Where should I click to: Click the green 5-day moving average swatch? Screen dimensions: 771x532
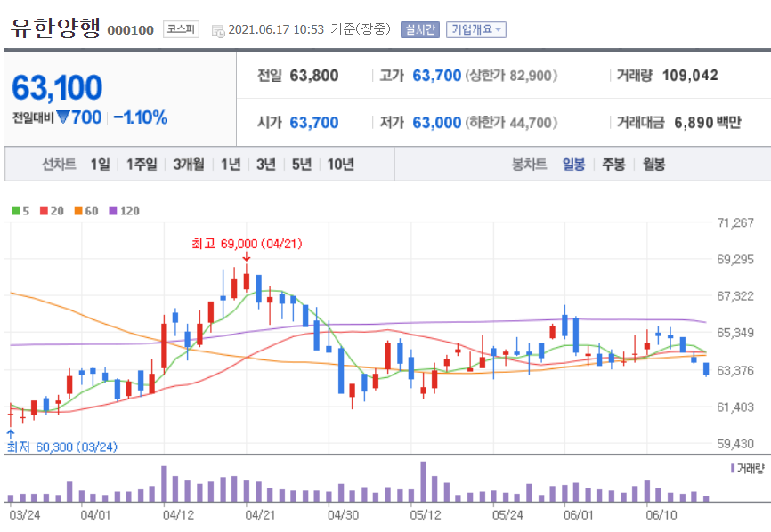point(16,211)
